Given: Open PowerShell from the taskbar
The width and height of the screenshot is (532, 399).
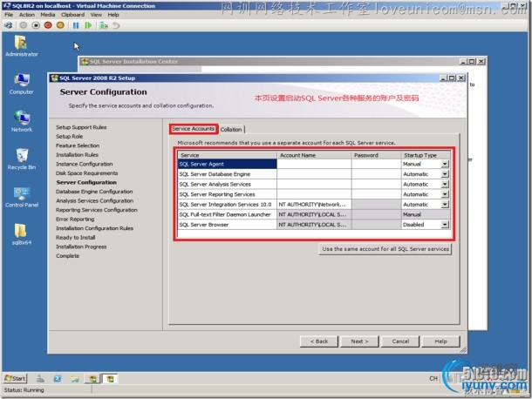Looking at the screenshot, I should click(x=58, y=379).
